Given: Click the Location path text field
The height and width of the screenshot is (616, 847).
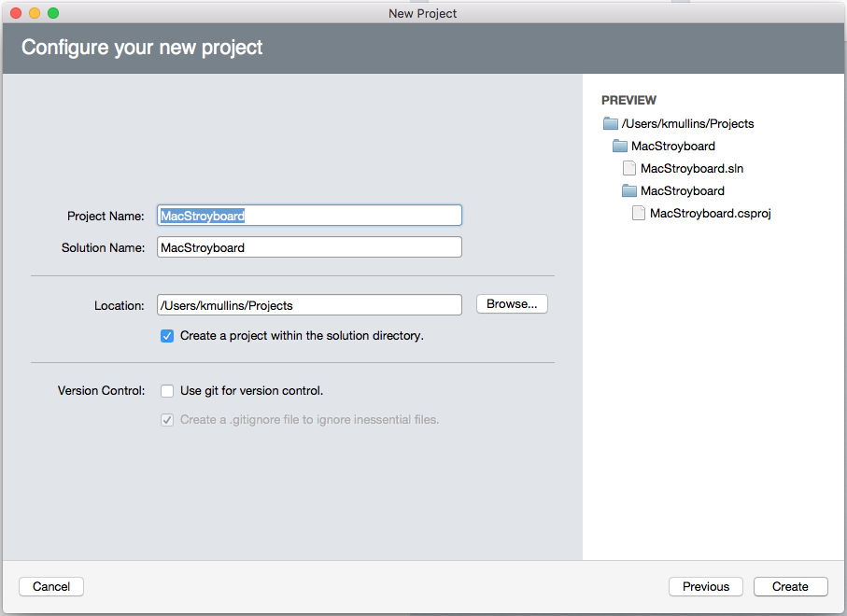Looking at the screenshot, I should pos(308,304).
